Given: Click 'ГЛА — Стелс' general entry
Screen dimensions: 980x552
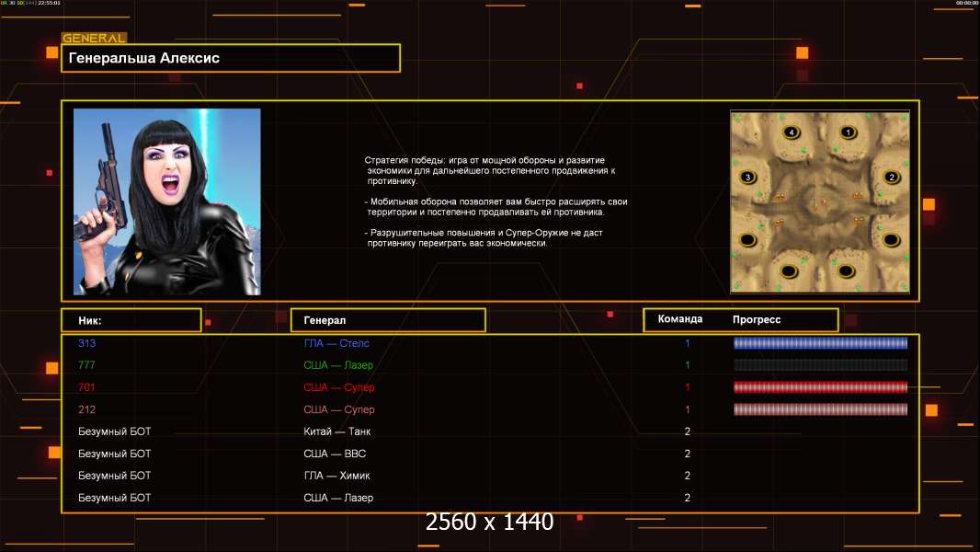Looking at the screenshot, I should 336,342.
